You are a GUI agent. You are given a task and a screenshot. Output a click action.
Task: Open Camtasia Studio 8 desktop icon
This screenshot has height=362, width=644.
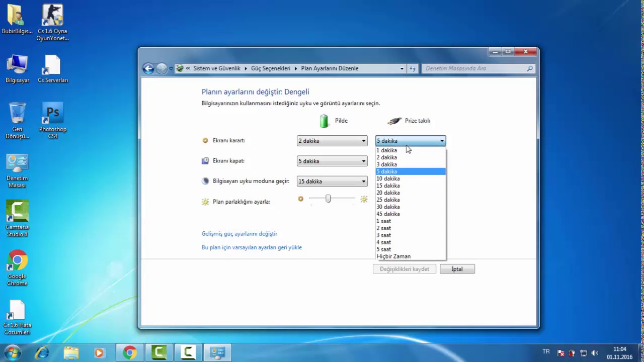click(17, 219)
